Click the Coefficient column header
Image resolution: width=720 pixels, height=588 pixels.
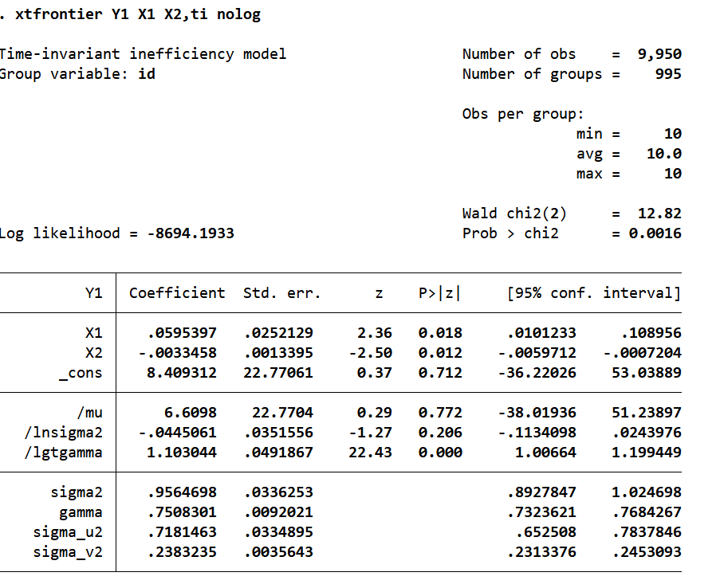(177, 293)
